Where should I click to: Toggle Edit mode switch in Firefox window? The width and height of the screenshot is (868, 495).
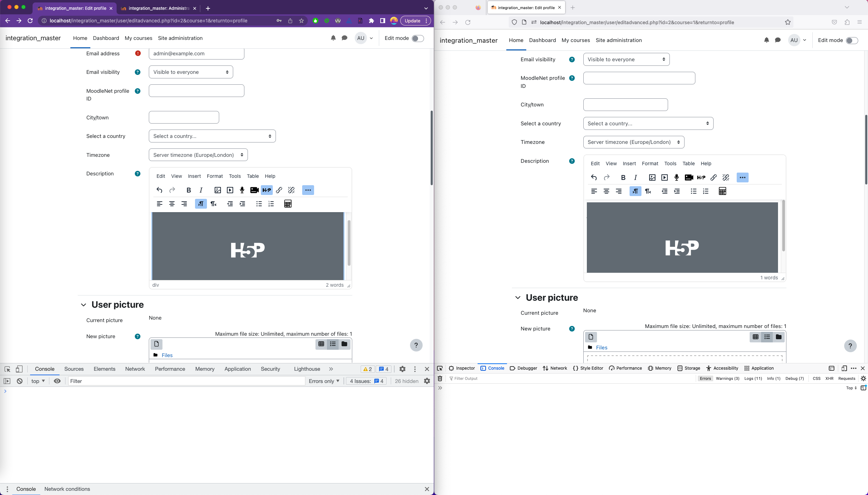click(852, 40)
